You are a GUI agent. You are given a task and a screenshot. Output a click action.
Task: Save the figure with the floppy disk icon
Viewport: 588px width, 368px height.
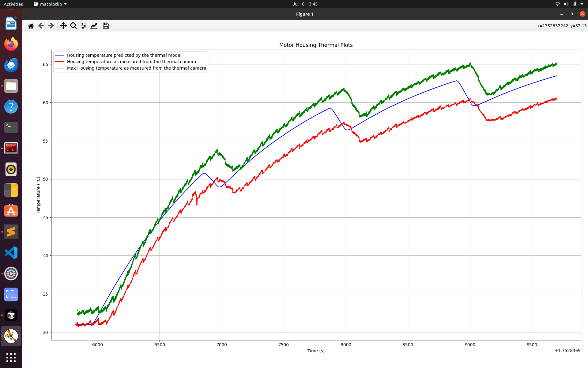coord(106,26)
